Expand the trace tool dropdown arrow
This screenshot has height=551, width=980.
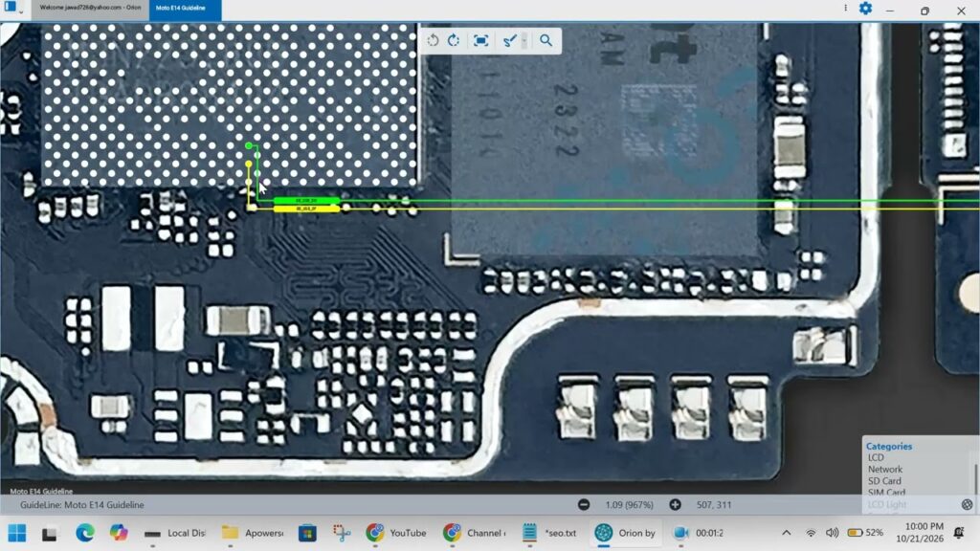click(524, 40)
